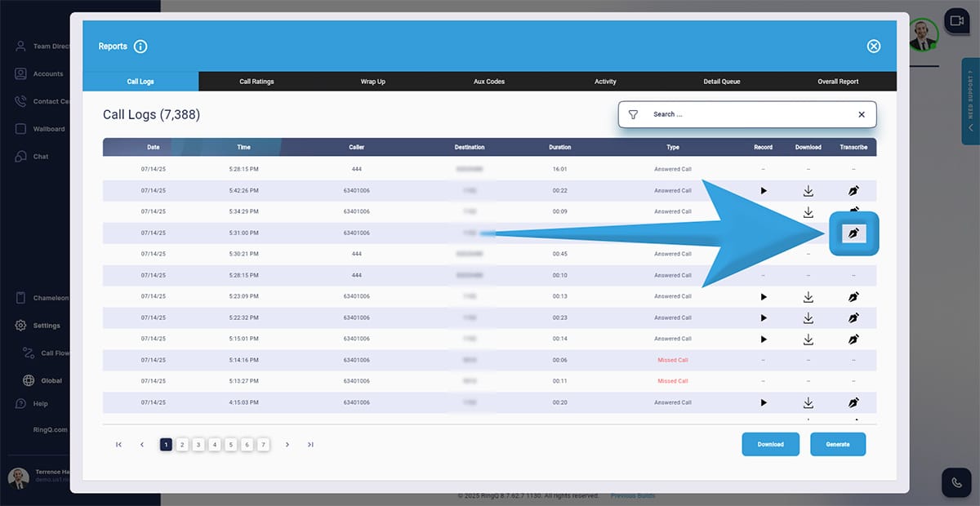Screen dimensions: 980x506
Task: Open the Wrap Up tab
Action: pos(372,82)
